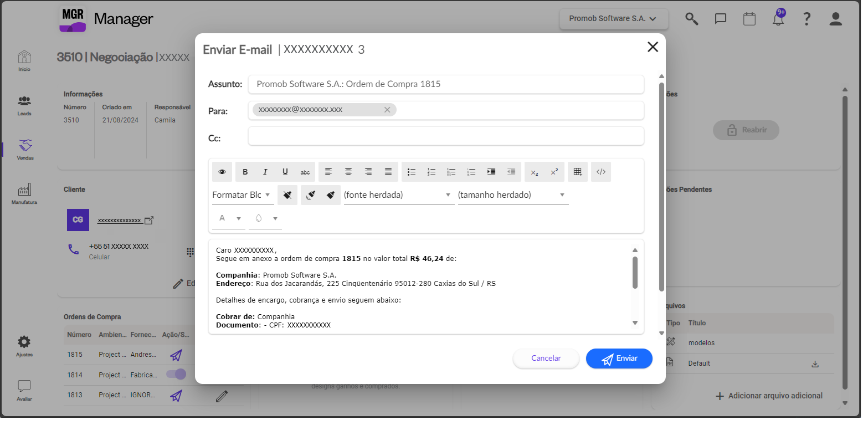The width and height of the screenshot is (868, 425).
Task: Insert a numbered list
Action: pos(432,172)
